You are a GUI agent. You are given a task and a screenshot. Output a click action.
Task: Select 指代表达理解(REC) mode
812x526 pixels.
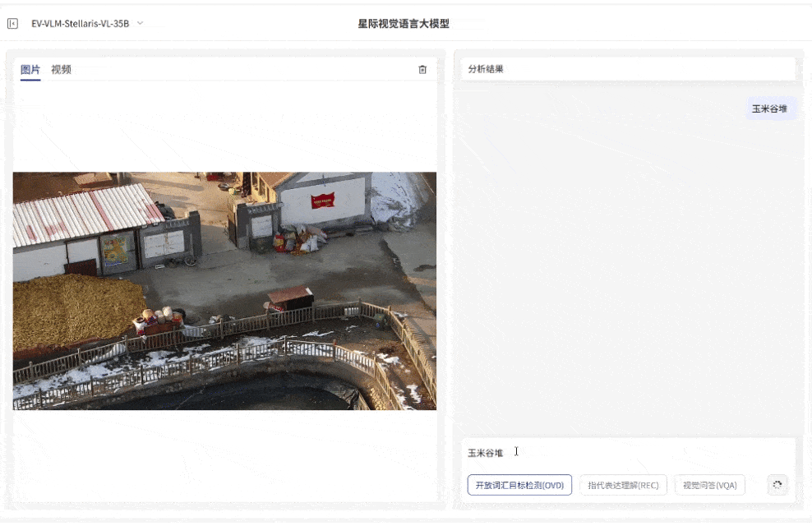[x=623, y=485]
